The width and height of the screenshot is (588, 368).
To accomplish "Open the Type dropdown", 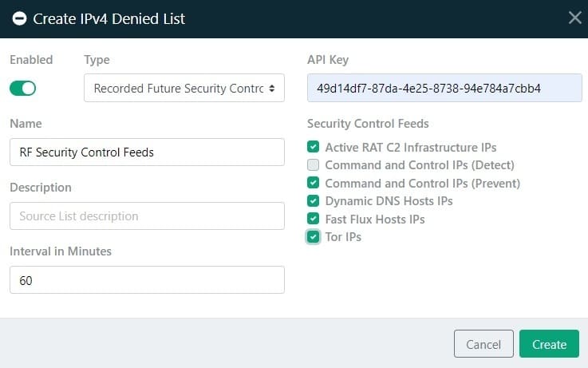I will tap(184, 88).
